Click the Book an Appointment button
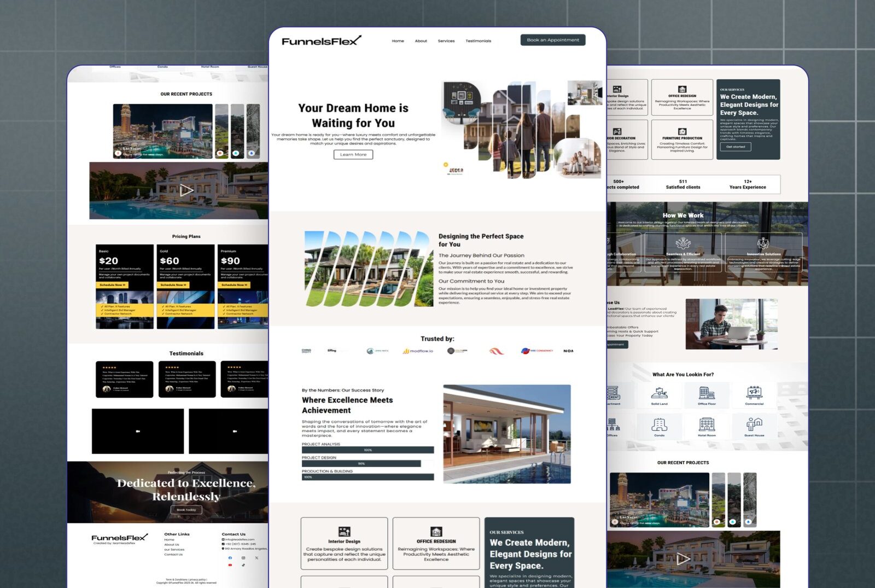This screenshot has height=588, width=875. coord(553,40)
